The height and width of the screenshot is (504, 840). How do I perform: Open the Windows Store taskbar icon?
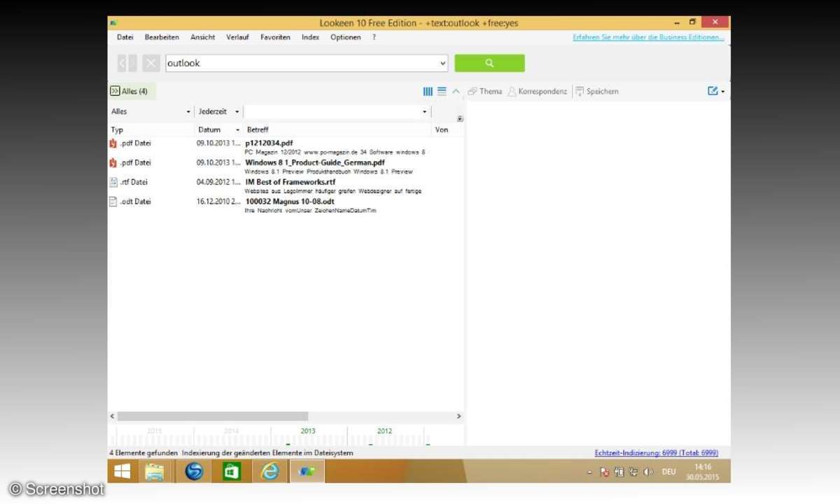pyautogui.click(x=232, y=471)
